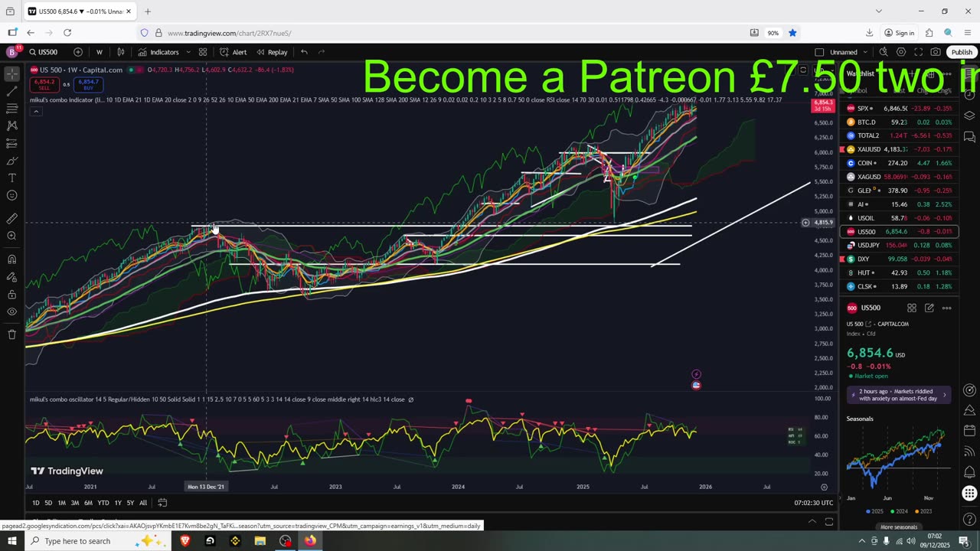Select the trend line drawing tool
980x551 pixels.
(x=11, y=91)
